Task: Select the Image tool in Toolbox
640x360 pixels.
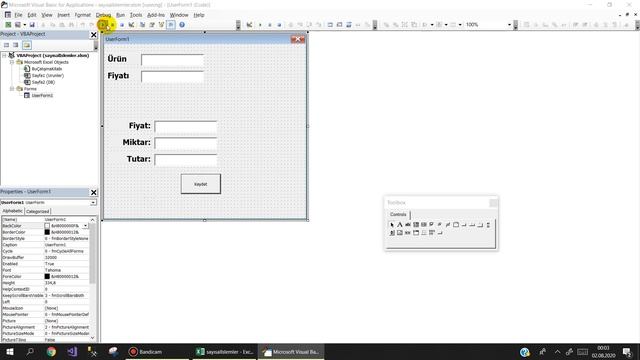Action: 400,233
